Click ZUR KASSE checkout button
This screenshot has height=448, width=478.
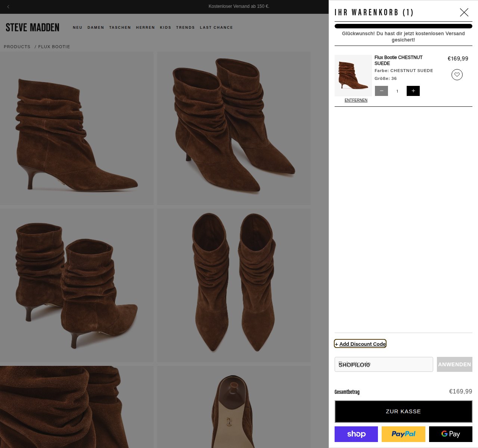tap(403, 411)
